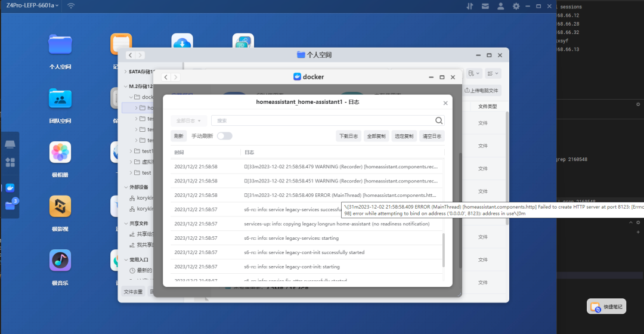Select the 'legacy-services: starting' log row

coord(307,238)
